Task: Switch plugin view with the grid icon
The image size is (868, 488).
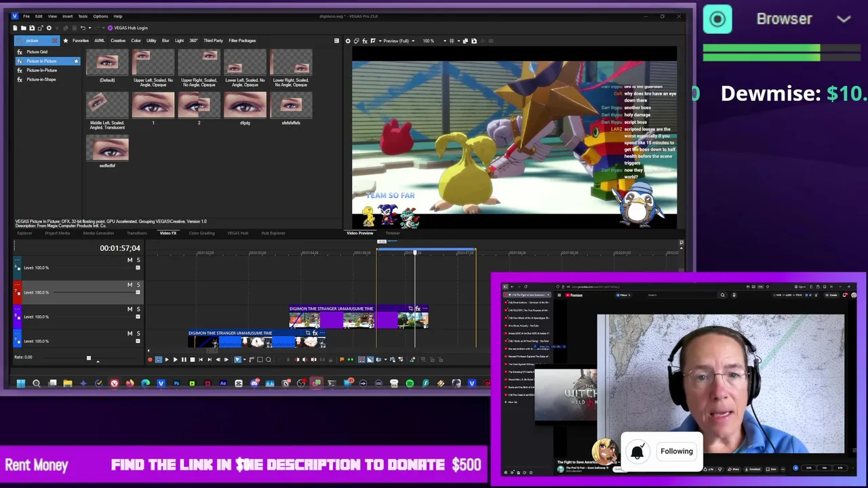Action: 336,41
